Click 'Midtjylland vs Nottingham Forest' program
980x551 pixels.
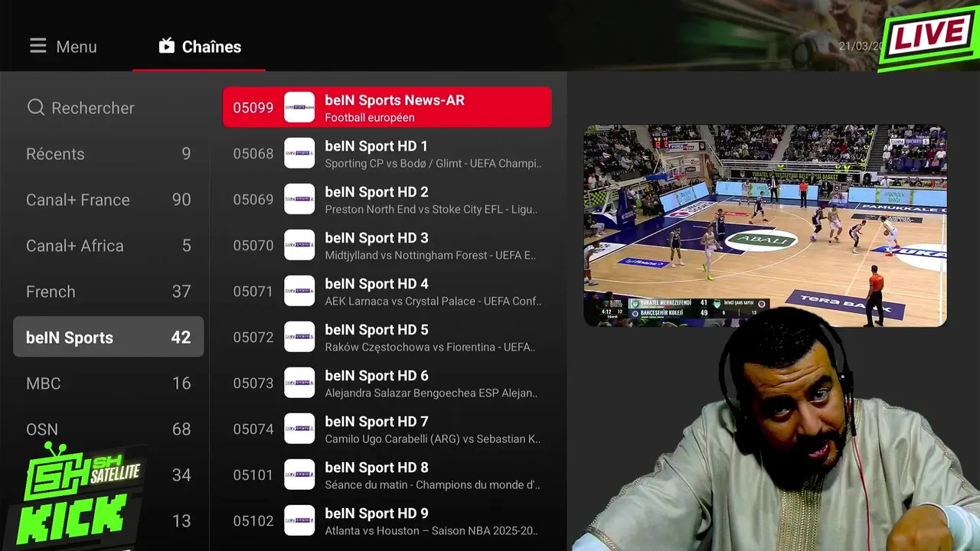click(430, 256)
